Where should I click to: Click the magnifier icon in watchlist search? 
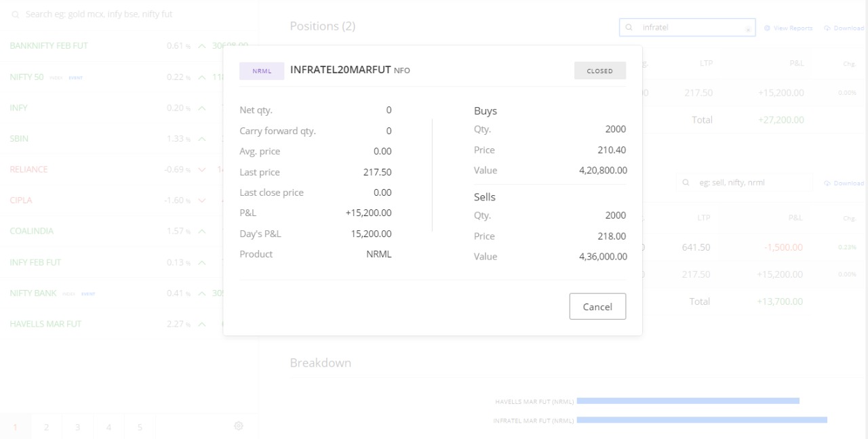pyautogui.click(x=15, y=14)
